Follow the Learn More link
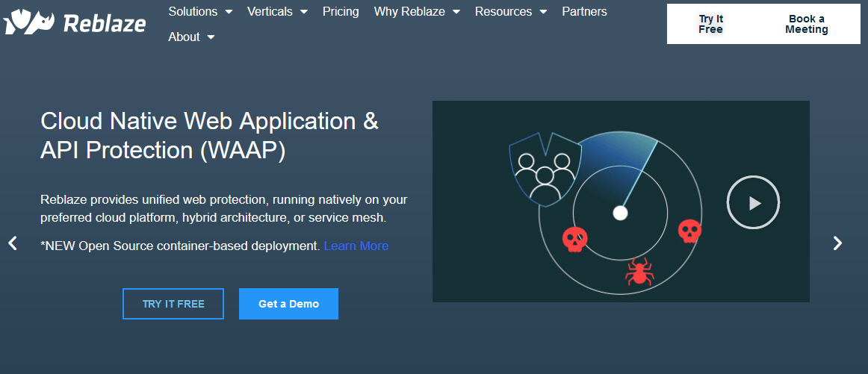 356,246
